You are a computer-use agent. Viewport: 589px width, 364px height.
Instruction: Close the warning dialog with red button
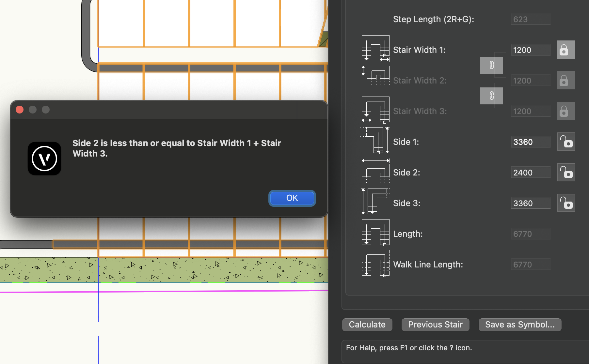20,110
